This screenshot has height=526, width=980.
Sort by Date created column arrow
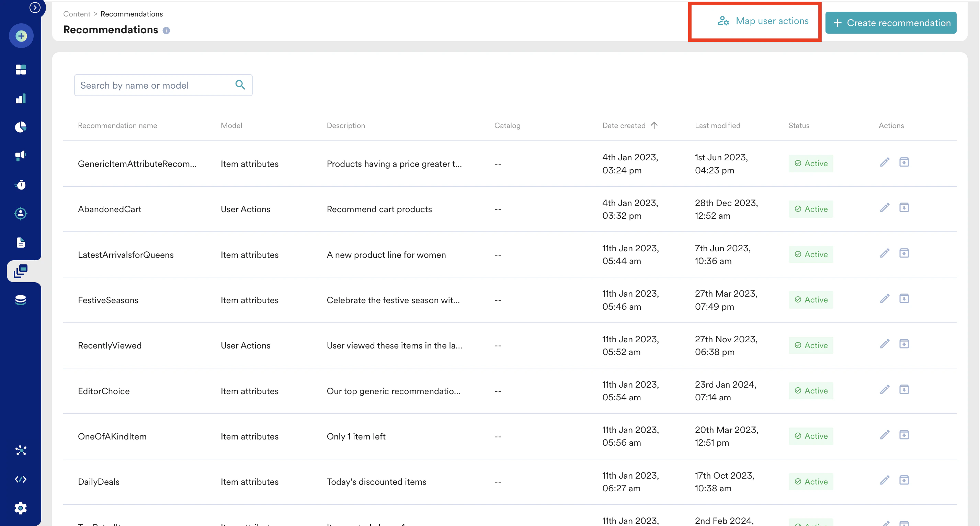click(654, 126)
